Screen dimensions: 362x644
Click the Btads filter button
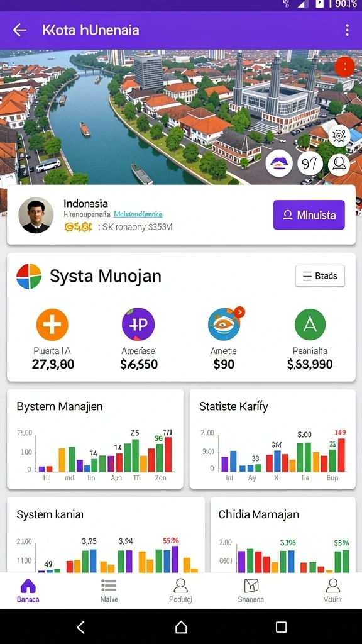coord(320,276)
